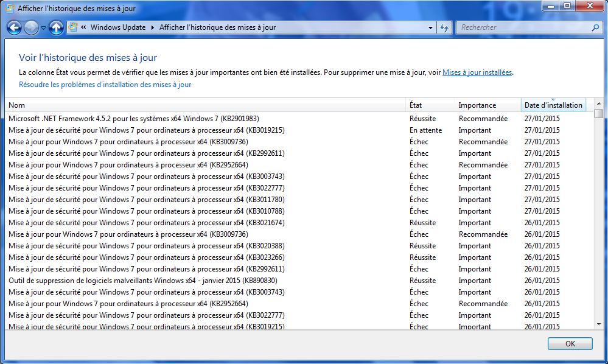Expand the Windows Update breadcrumb arrow
Screen dimensions: 608x364
(152, 27)
